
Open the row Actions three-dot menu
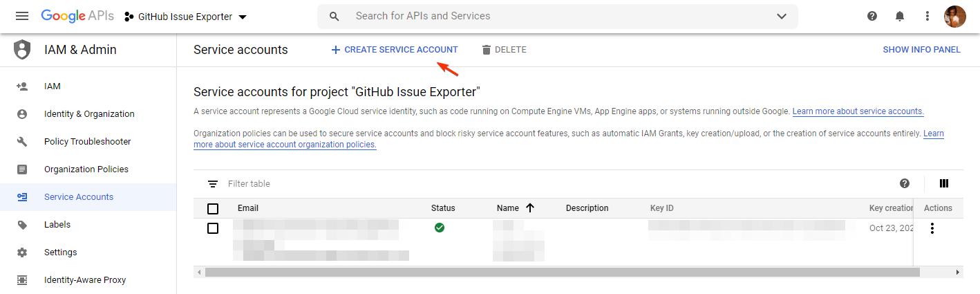(932, 228)
